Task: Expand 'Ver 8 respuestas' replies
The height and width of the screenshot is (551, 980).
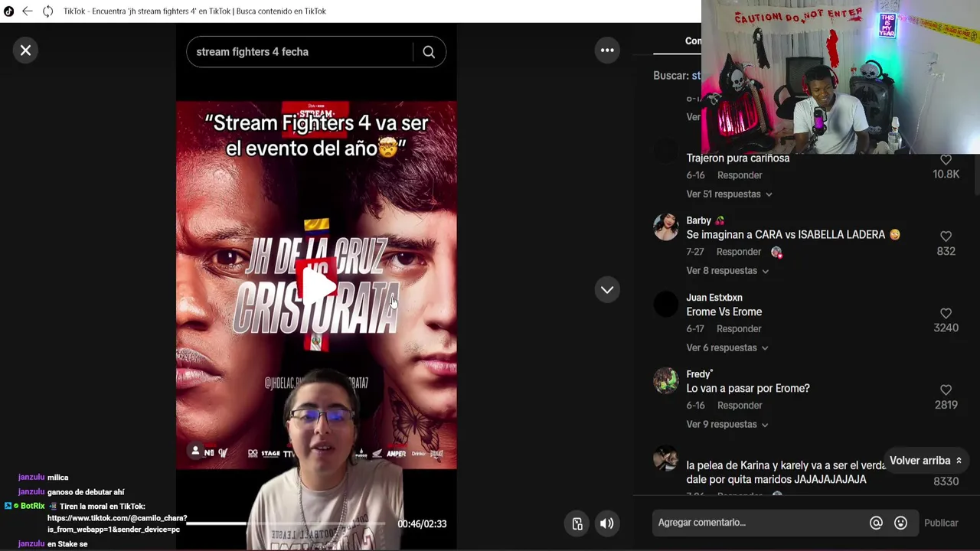Action: tap(727, 271)
